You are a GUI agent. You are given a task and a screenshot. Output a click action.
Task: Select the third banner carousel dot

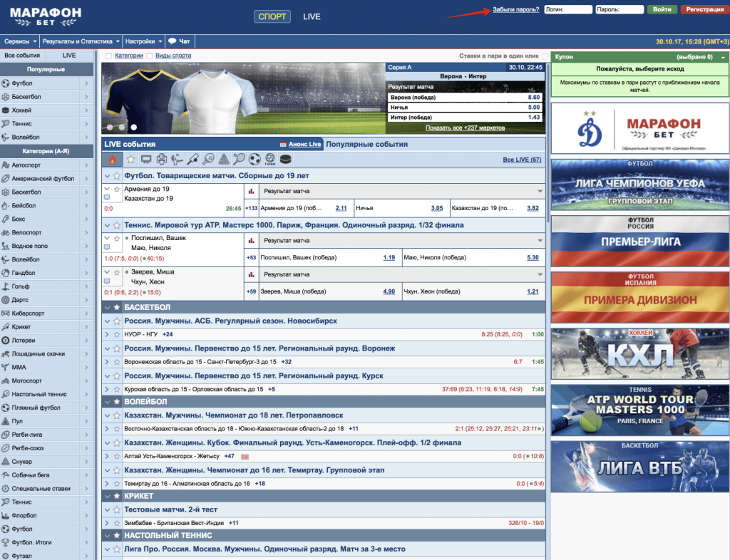click(x=133, y=128)
